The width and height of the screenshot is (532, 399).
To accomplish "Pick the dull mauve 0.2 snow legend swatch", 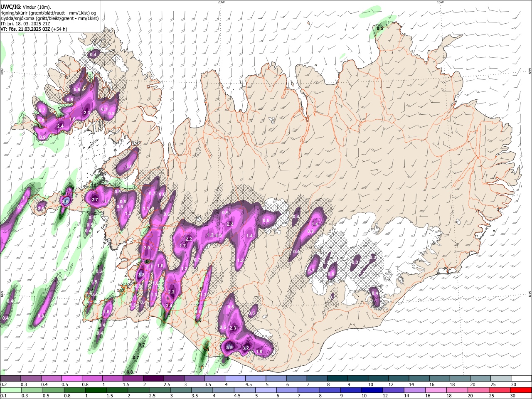I will (x=10, y=378).
